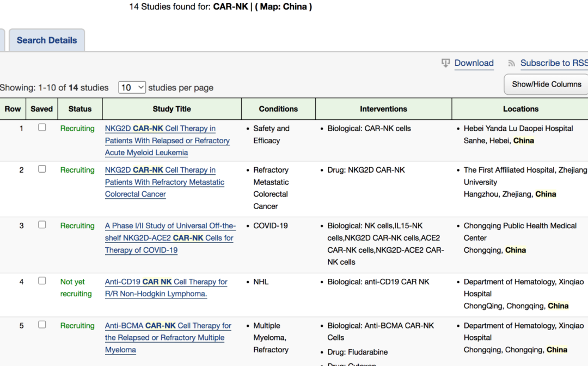This screenshot has height=366, width=588.
Task: Click the RSS feed icon
Action: [x=511, y=63]
